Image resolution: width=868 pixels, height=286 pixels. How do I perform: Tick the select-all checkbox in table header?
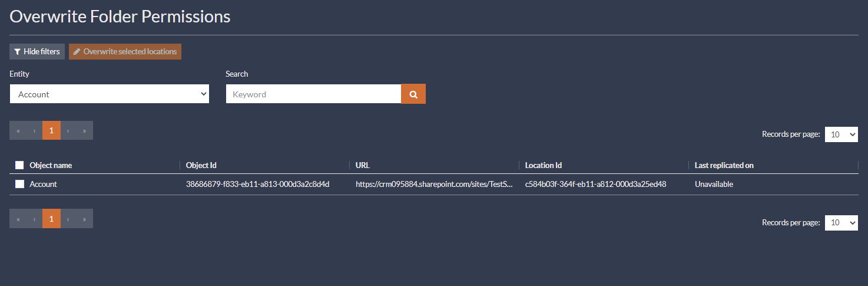19,165
